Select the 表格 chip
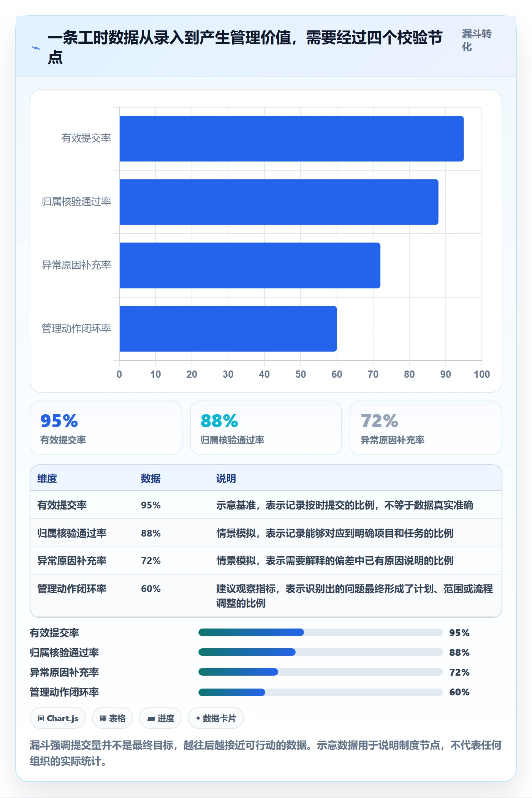This screenshot has height=798, width=532. point(112,718)
